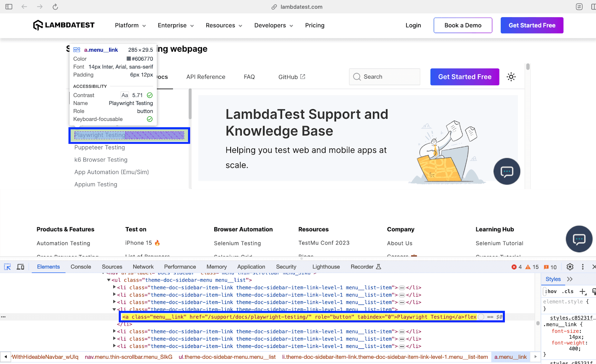
Task: Click the Color swatch in inspect tooltip
Action: point(129,59)
